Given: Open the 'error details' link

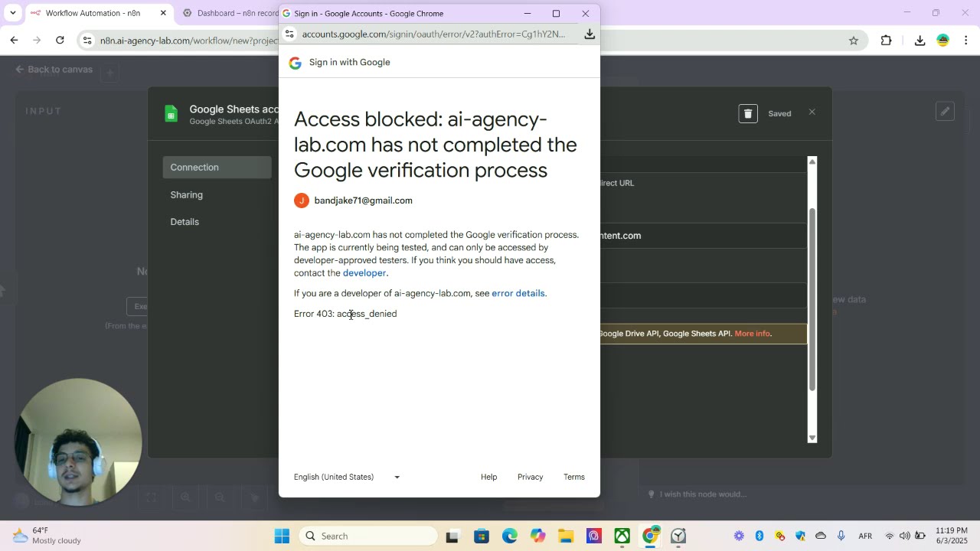Looking at the screenshot, I should (518, 293).
